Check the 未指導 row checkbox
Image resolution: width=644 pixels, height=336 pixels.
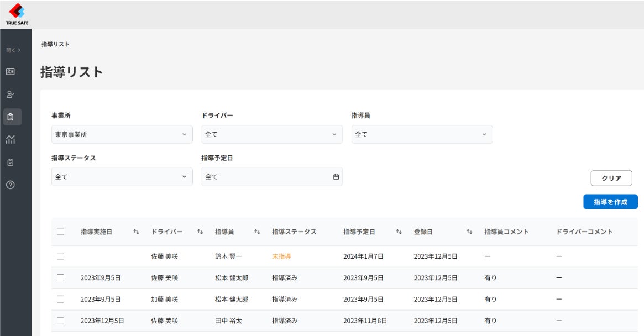61,256
